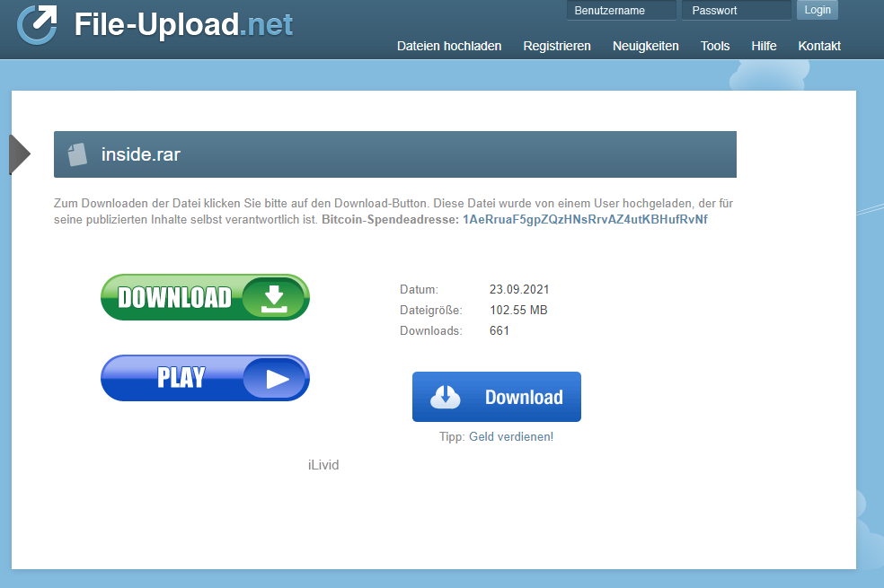Click the Bitcoin-Spendeadresse: label text

tap(390, 220)
